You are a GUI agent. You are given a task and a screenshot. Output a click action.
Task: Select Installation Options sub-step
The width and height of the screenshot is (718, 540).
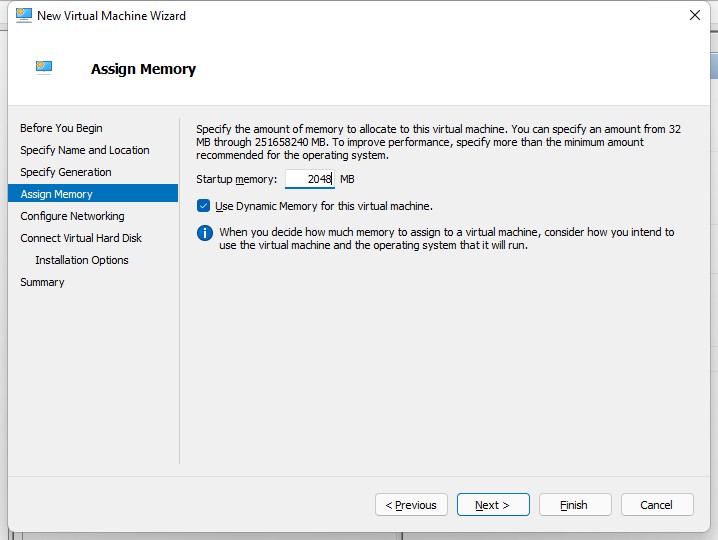[x=82, y=260]
